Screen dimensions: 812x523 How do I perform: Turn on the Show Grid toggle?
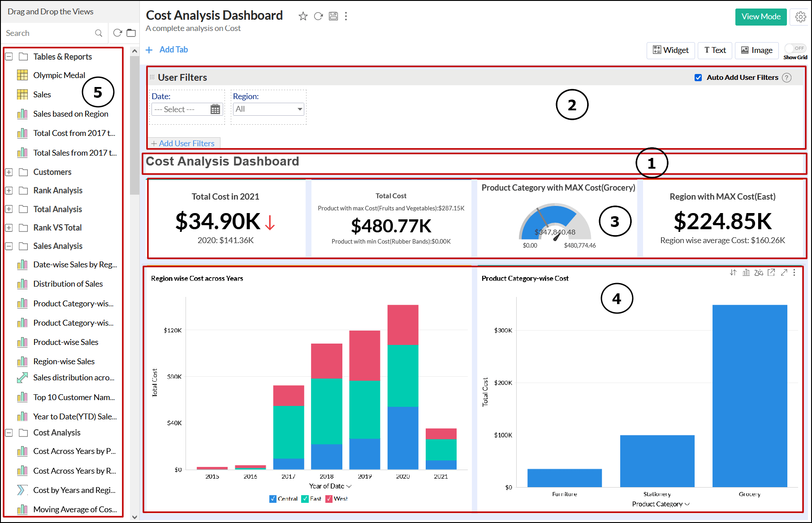pos(796,48)
